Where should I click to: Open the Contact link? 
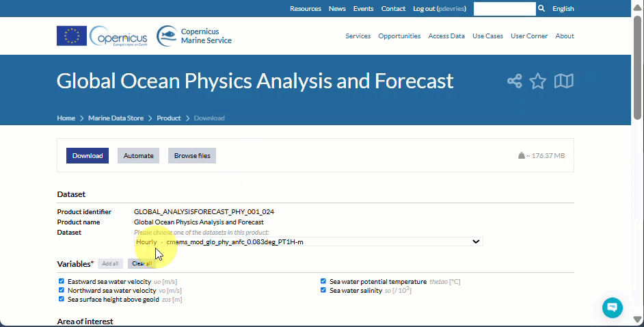(x=393, y=9)
